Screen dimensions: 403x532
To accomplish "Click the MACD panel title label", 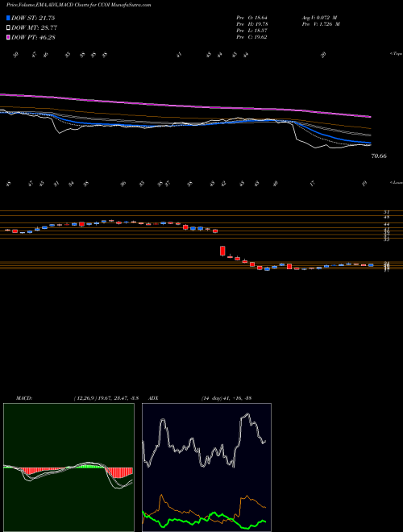I will tap(23, 397).
